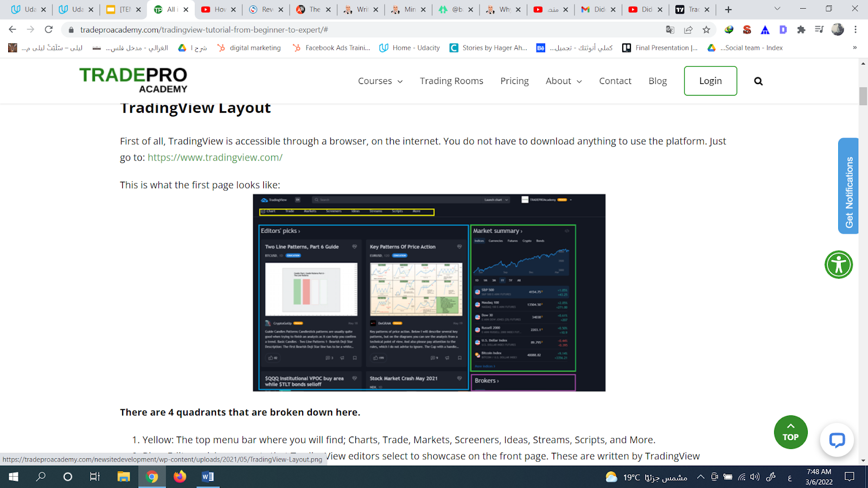The width and height of the screenshot is (868, 488).
Task: Open the media control icon in toolbar
Action: click(819, 30)
